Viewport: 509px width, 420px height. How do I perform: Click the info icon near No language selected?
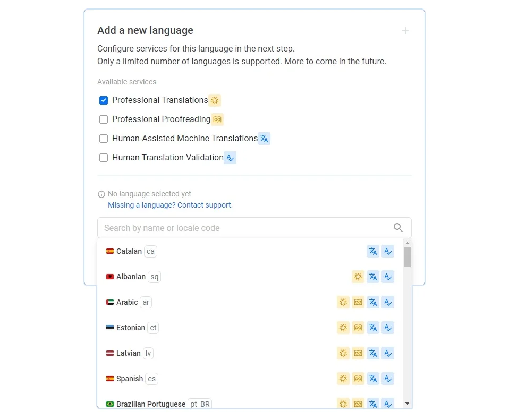click(101, 194)
